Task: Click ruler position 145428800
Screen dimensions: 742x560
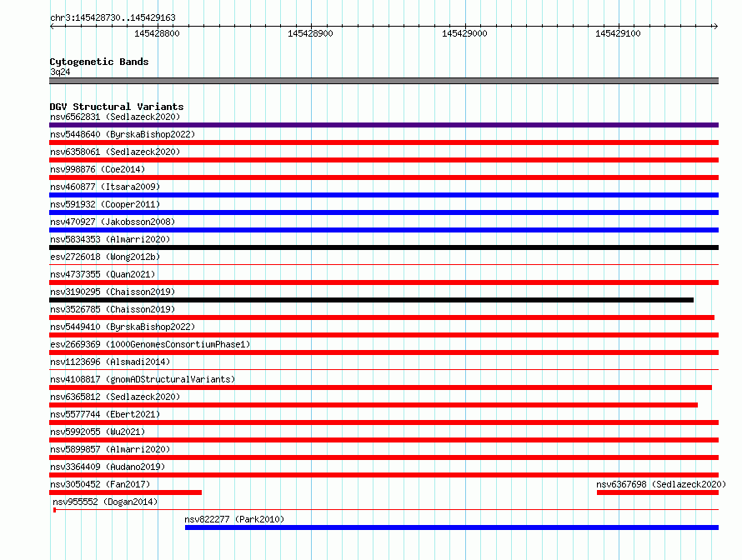Action: tap(157, 33)
